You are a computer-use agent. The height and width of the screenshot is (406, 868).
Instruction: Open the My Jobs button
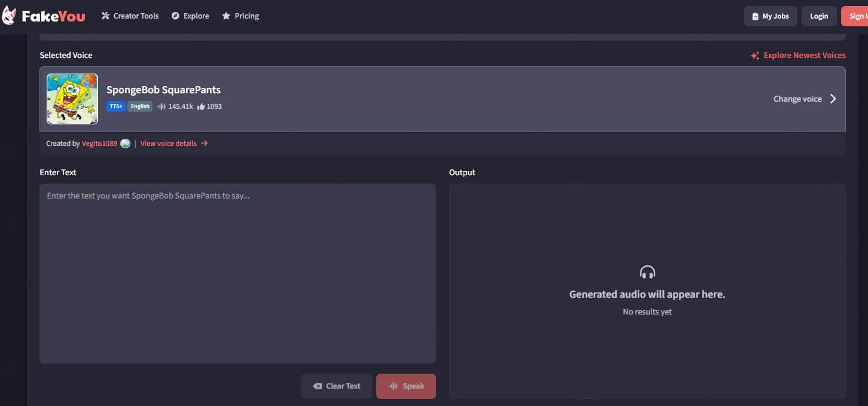tap(770, 16)
